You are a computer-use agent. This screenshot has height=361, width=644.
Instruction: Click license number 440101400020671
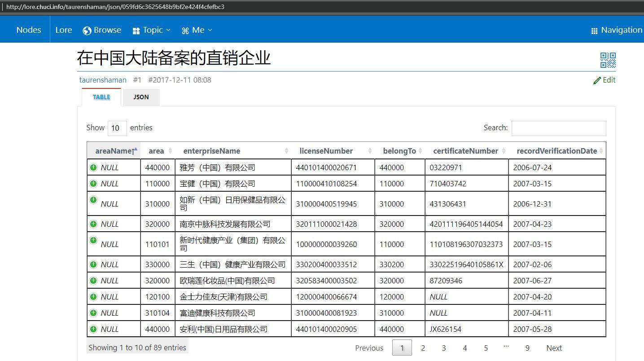[x=326, y=167]
